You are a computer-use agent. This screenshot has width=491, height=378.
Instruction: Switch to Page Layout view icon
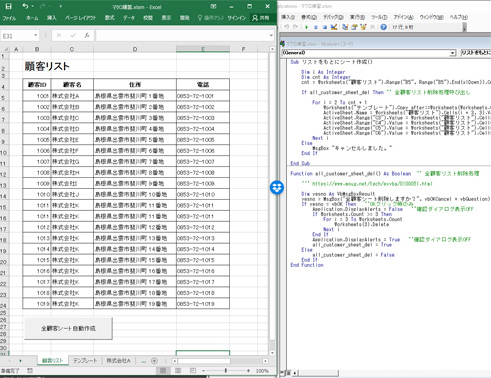pos(178,371)
